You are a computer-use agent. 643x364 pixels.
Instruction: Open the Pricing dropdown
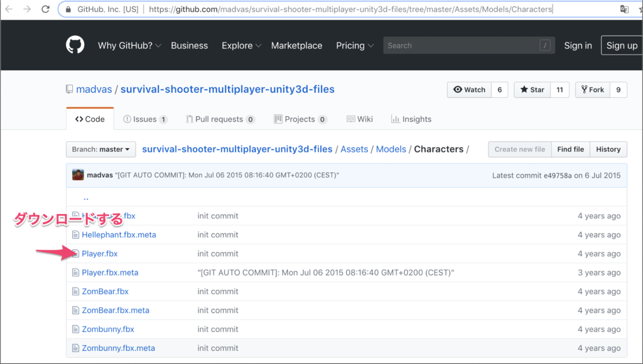click(355, 45)
